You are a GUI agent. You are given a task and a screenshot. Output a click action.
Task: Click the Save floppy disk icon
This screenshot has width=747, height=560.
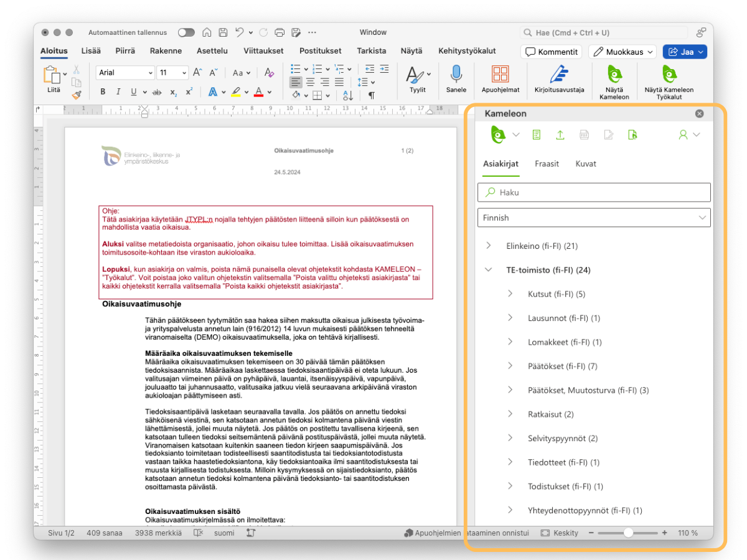coord(222,32)
